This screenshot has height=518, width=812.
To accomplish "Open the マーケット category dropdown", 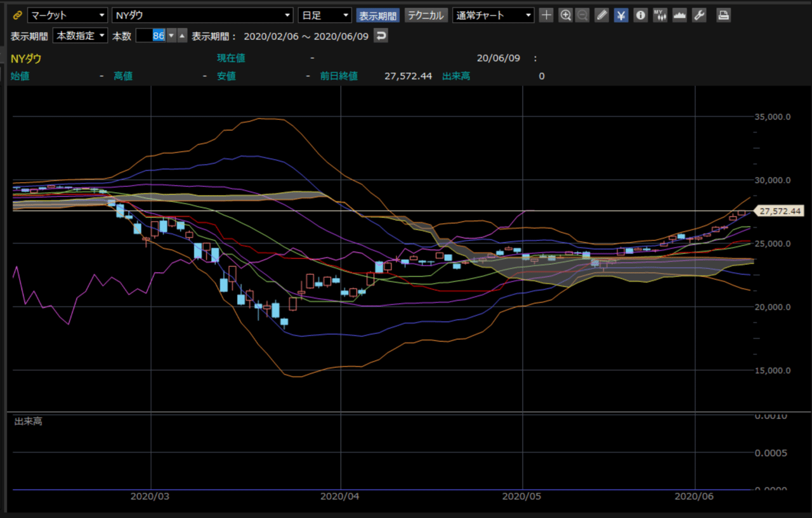I will point(67,15).
